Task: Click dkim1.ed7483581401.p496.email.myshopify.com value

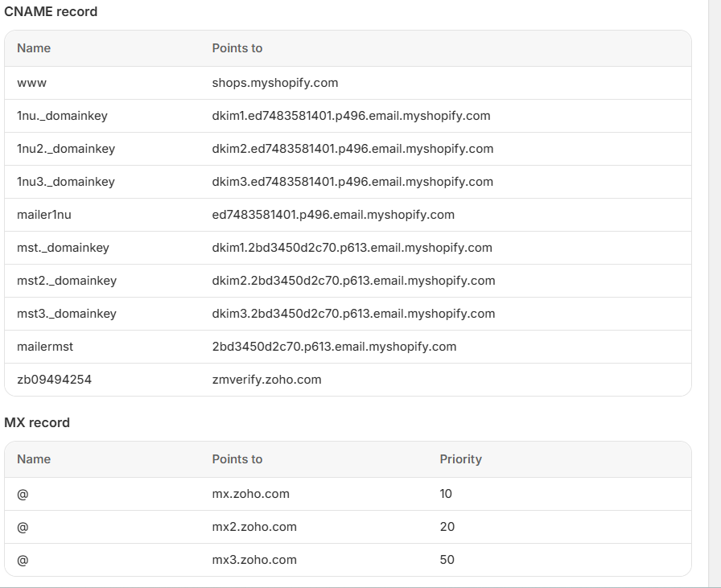Action: click(351, 116)
